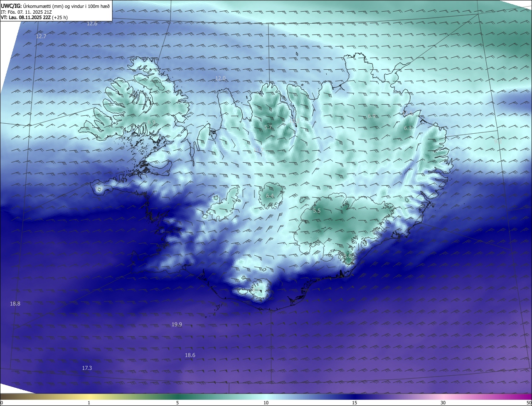
Task: Click the 0 tick on the color scale
Action: (x=2, y=403)
